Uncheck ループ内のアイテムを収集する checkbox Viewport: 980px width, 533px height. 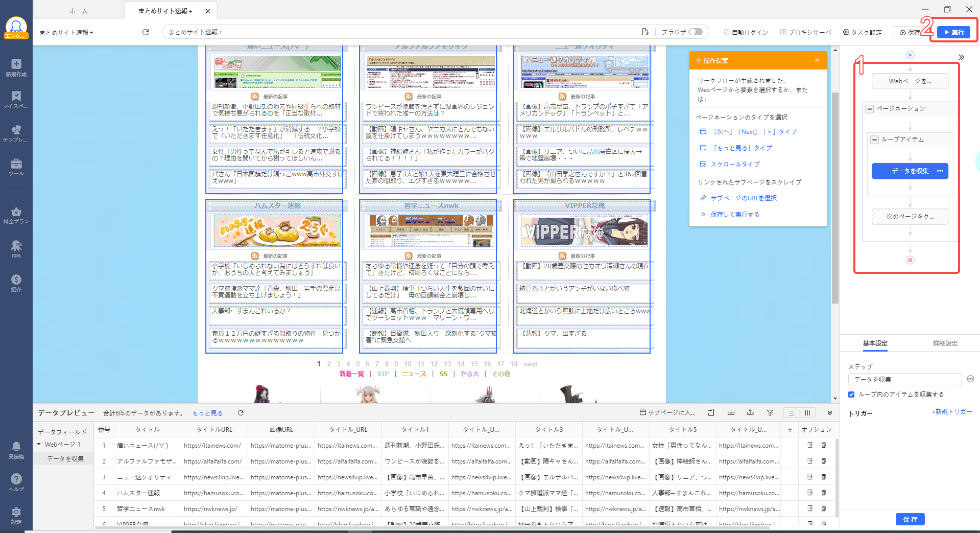tap(851, 395)
